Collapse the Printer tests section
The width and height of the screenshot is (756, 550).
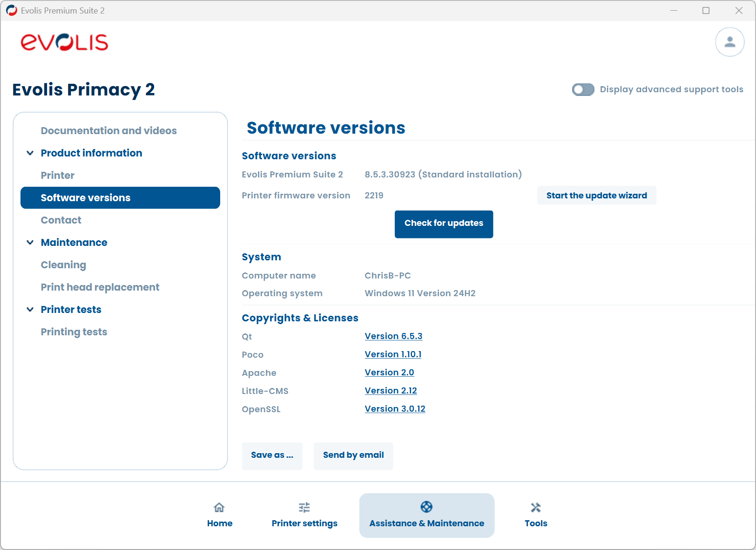click(30, 309)
